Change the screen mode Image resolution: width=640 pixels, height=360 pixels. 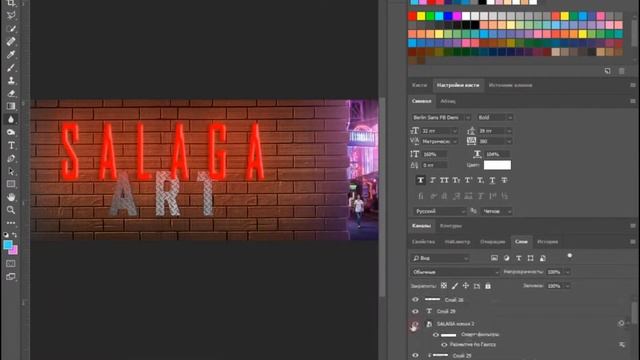pyautogui.click(x=11, y=277)
